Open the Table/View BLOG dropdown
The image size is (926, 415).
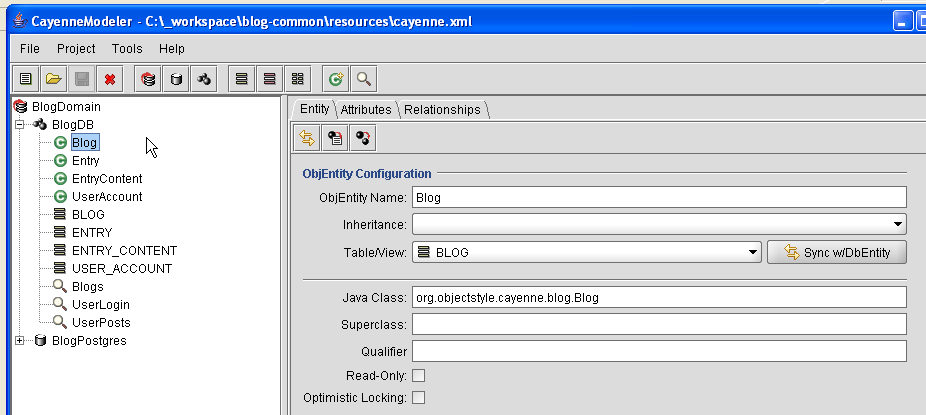point(586,252)
